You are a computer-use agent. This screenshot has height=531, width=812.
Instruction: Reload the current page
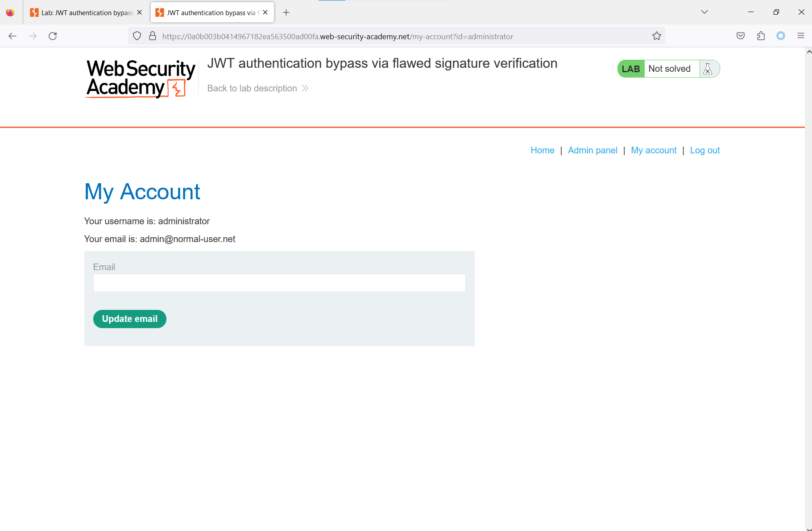tap(53, 36)
